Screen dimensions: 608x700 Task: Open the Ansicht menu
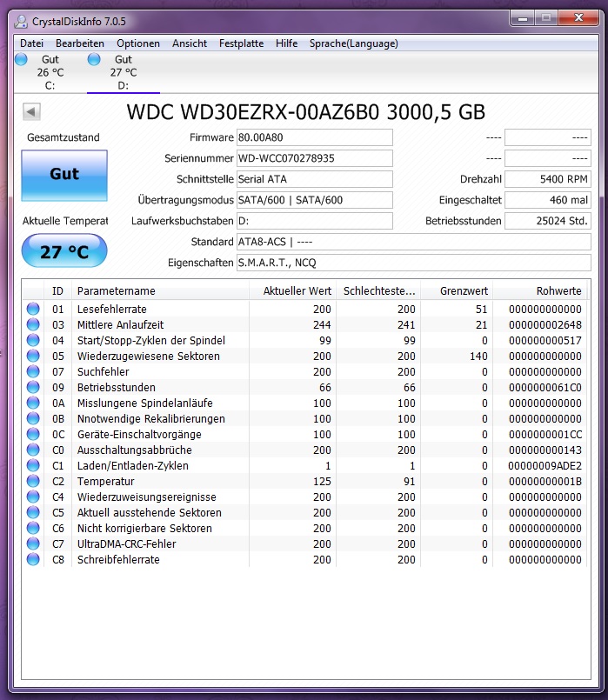pos(190,43)
